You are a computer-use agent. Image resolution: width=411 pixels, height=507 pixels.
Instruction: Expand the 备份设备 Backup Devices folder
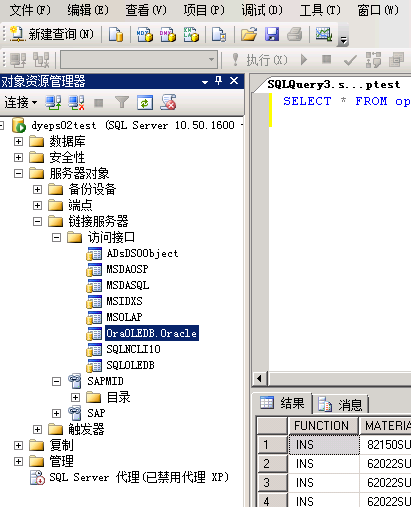click(x=37, y=189)
